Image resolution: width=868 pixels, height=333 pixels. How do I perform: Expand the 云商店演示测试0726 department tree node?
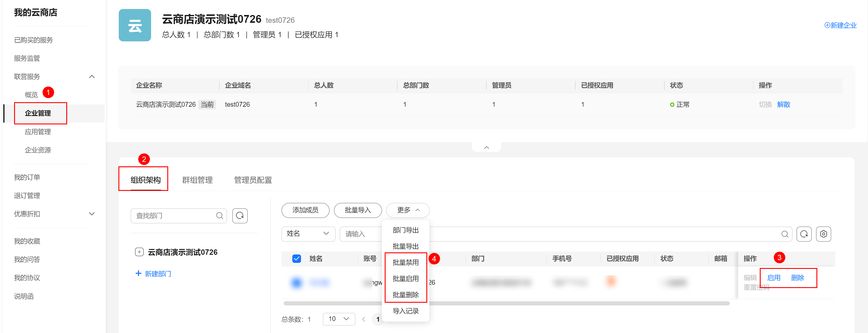pos(139,252)
